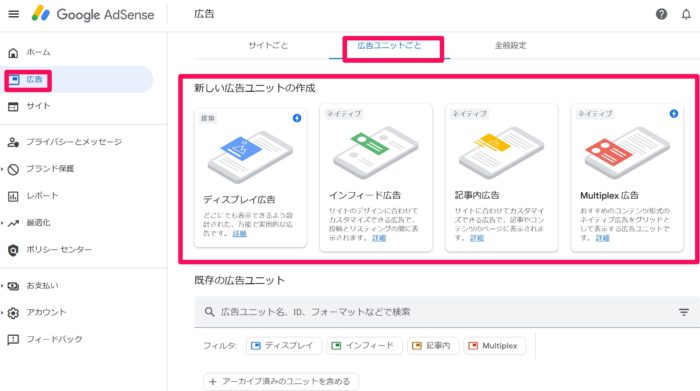The image size is (700, 391).
Task: Toggle the Multiplex filter chip
Action: click(495, 346)
